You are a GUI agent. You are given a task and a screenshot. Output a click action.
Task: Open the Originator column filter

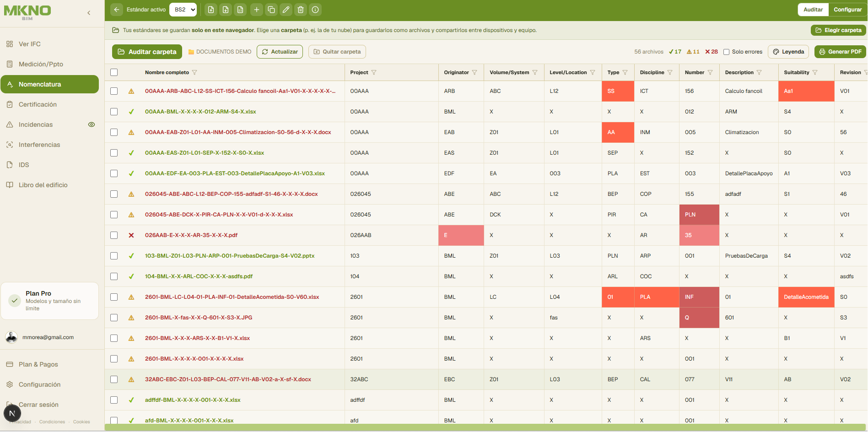(474, 72)
